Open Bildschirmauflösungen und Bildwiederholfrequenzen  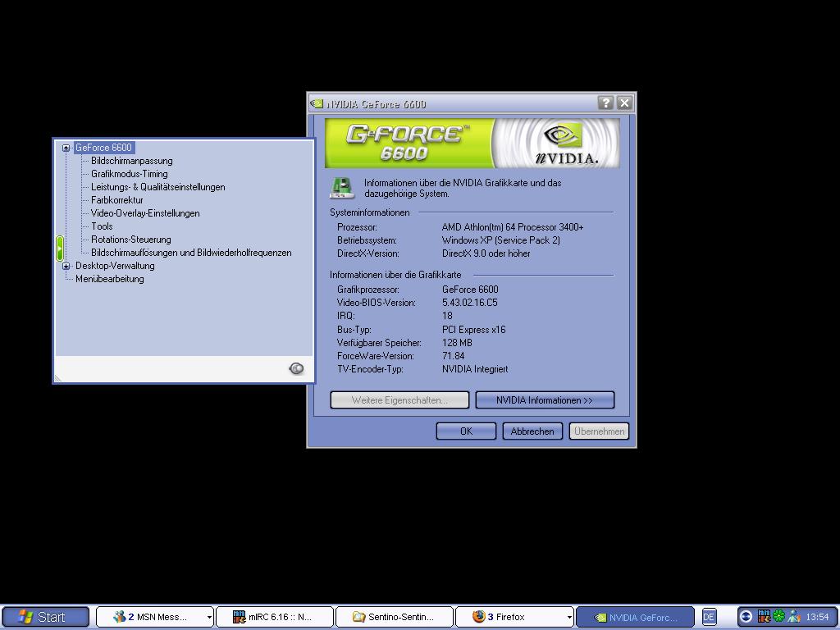tap(191, 253)
